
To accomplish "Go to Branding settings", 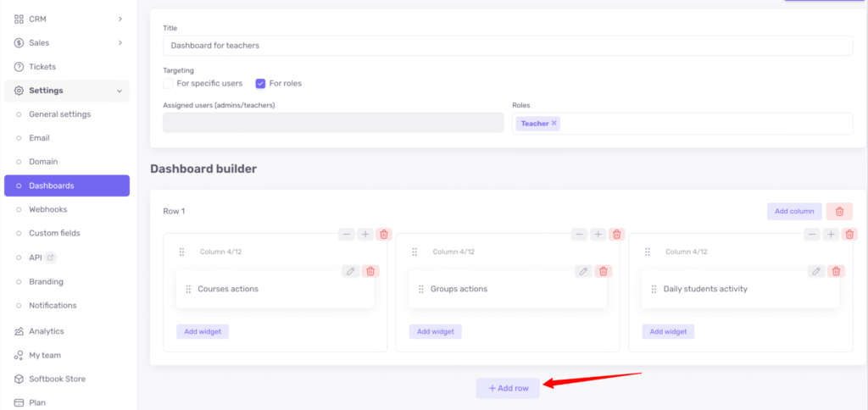I will point(46,281).
